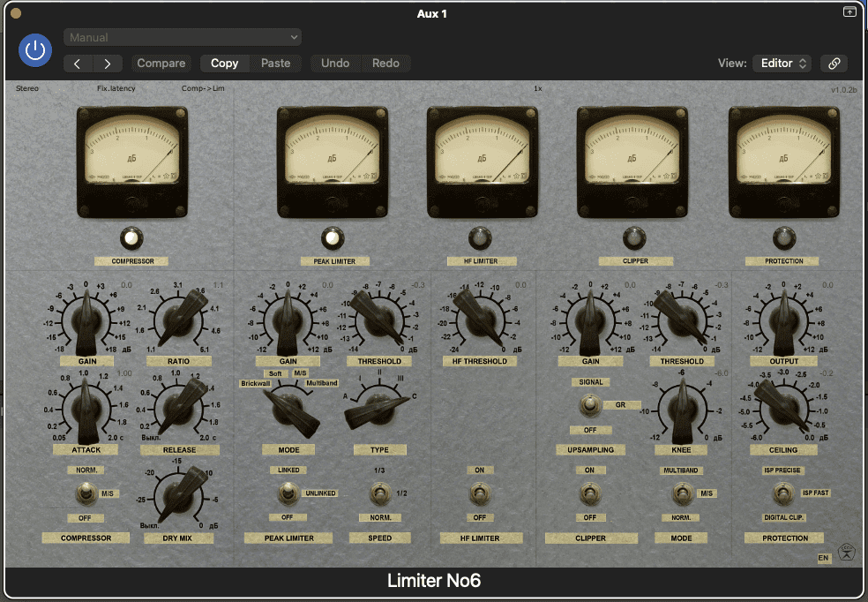Go to the previous preset arrow
This screenshot has height=602, width=868.
coord(78,64)
